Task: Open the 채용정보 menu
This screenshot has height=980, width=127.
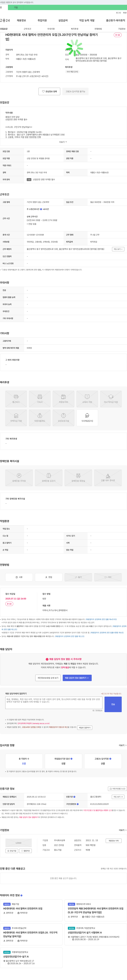Action: pyautogui.click(x=21, y=21)
